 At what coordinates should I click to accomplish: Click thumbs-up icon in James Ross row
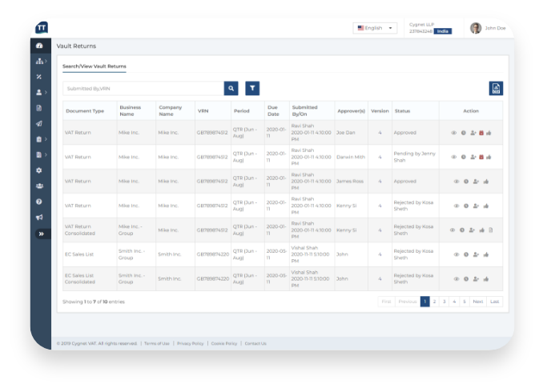coord(486,182)
